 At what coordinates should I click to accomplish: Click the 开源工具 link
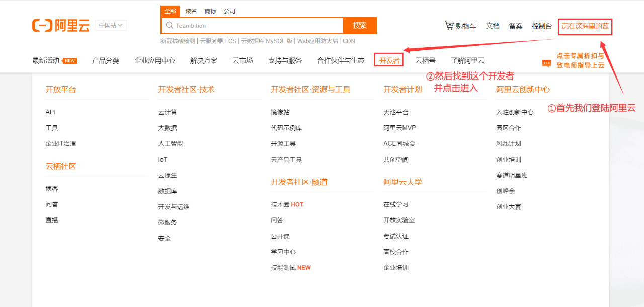283,144
